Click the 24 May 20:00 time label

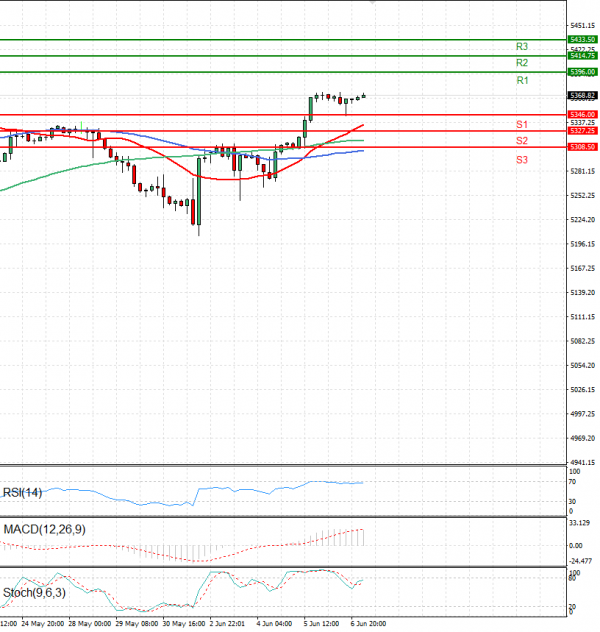tap(43, 624)
